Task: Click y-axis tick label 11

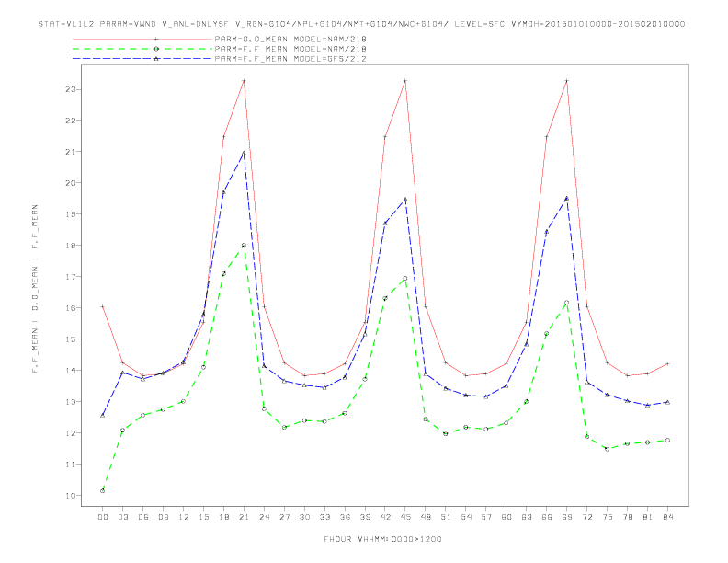Action: click(71, 465)
